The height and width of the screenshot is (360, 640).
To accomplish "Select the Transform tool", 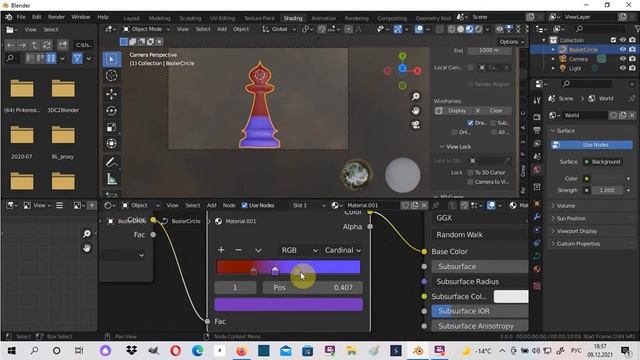I will click(111, 144).
